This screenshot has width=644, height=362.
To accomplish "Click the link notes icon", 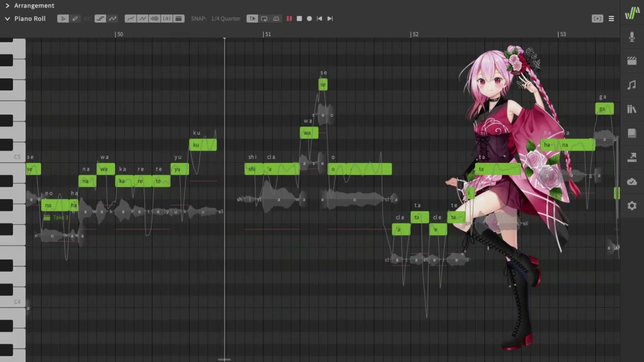I will coord(88,19).
